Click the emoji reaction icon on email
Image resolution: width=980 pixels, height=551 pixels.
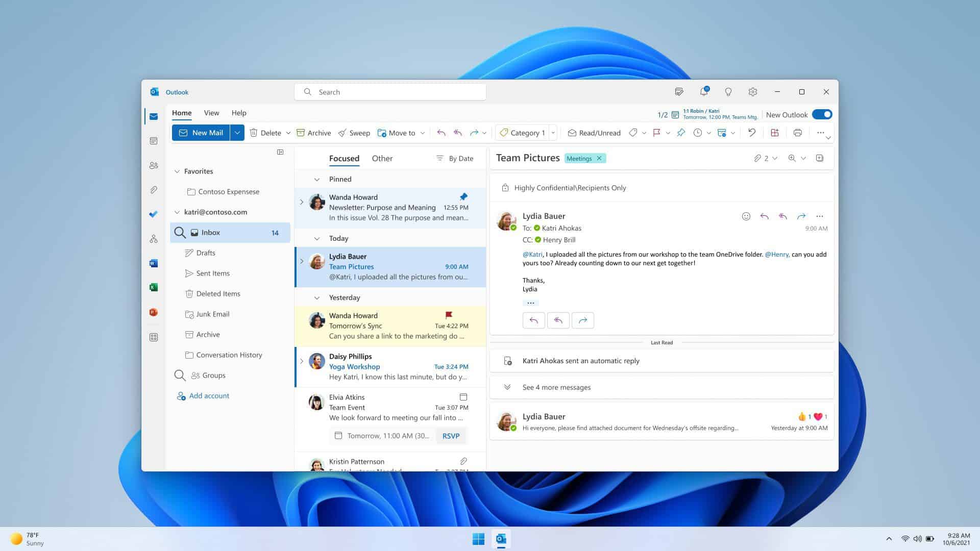(745, 216)
